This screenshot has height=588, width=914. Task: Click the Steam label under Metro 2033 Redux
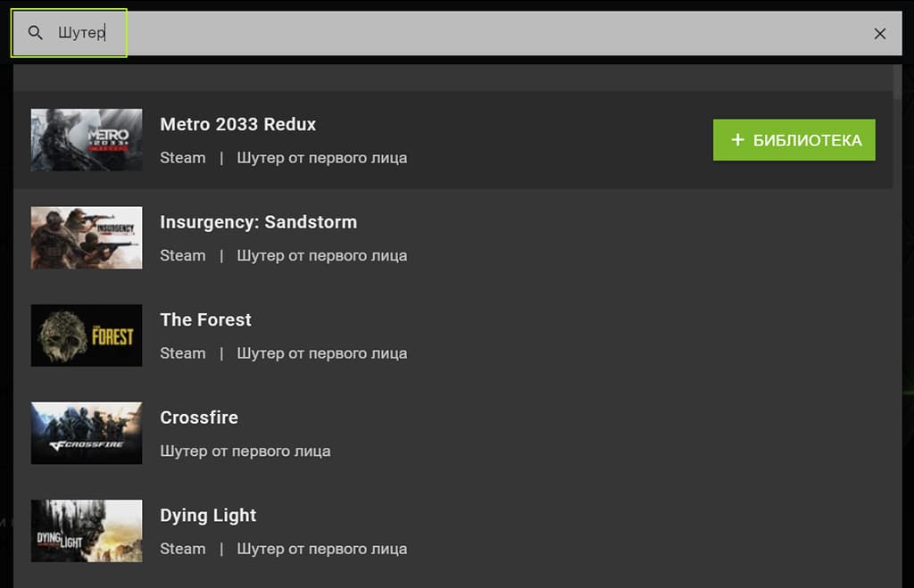click(x=182, y=158)
